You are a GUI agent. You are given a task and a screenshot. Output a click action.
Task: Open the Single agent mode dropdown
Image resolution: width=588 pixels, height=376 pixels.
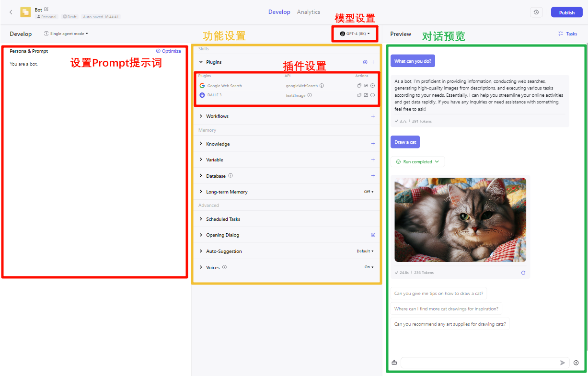pyautogui.click(x=66, y=34)
